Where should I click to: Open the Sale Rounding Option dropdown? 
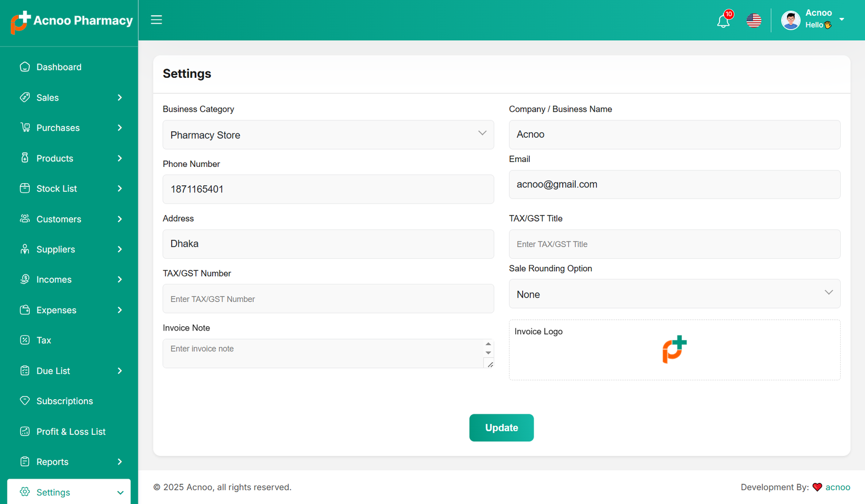(x=674, y=294)
